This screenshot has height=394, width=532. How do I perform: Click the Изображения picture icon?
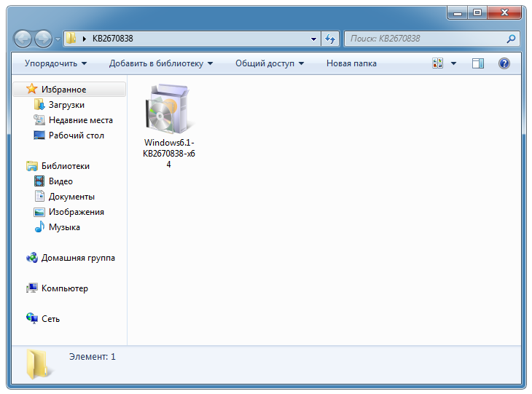39,212
